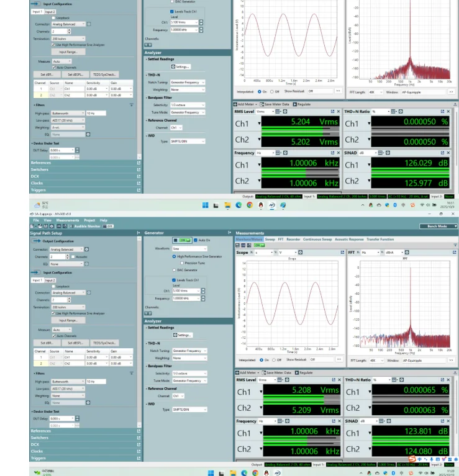
Task: Open the Bench Mode dropdown
Action: click(438, 227)
